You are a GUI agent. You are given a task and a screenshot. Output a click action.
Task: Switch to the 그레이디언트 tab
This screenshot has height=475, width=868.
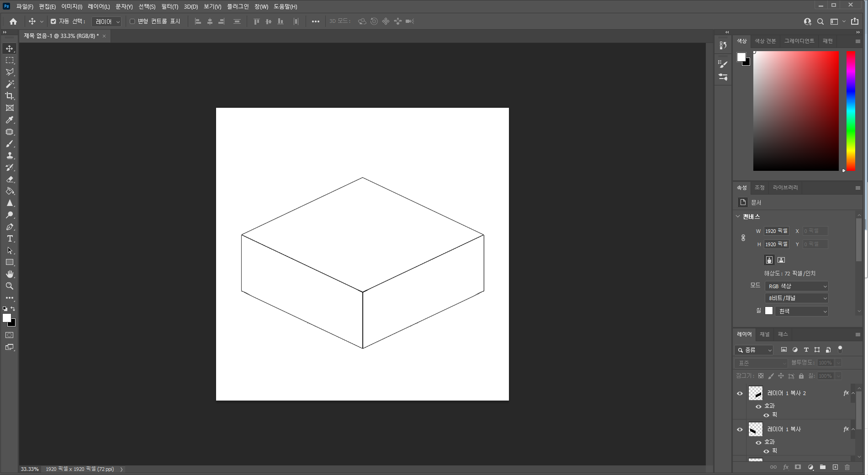(x=799, y=41)
